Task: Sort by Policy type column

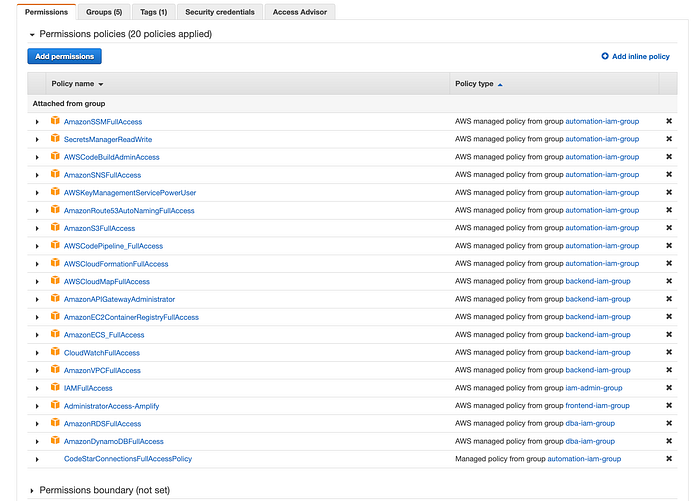Action: pos(479,84)
